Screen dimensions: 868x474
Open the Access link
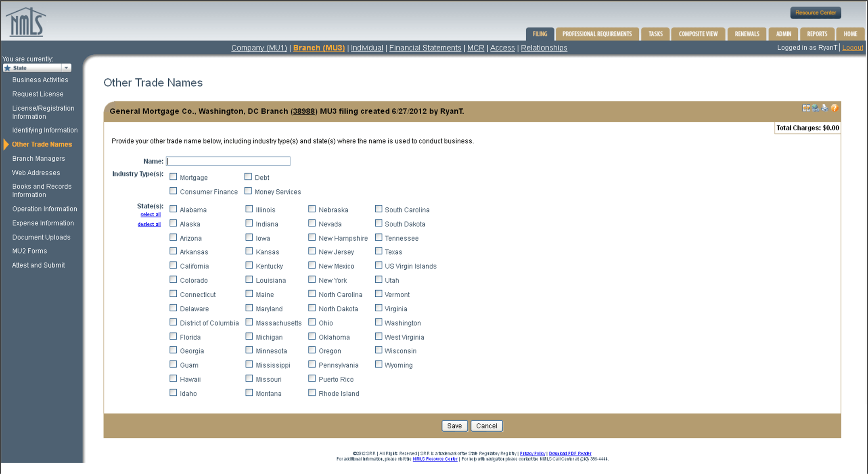point(502,48)
